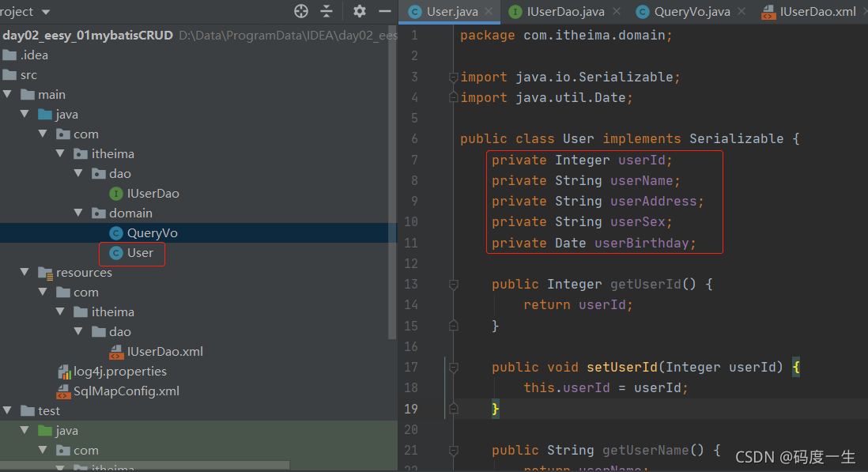This screenshot has height=472, width=868.
Task: Select the log4j.properties file
Action: (x=120, y=372)
